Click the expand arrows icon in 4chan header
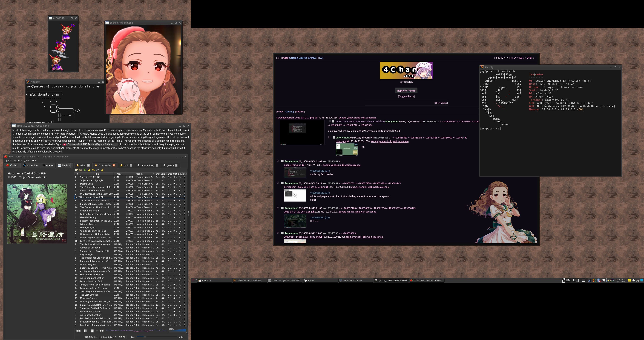Screen dimensions: 644x340 (515, 58)
